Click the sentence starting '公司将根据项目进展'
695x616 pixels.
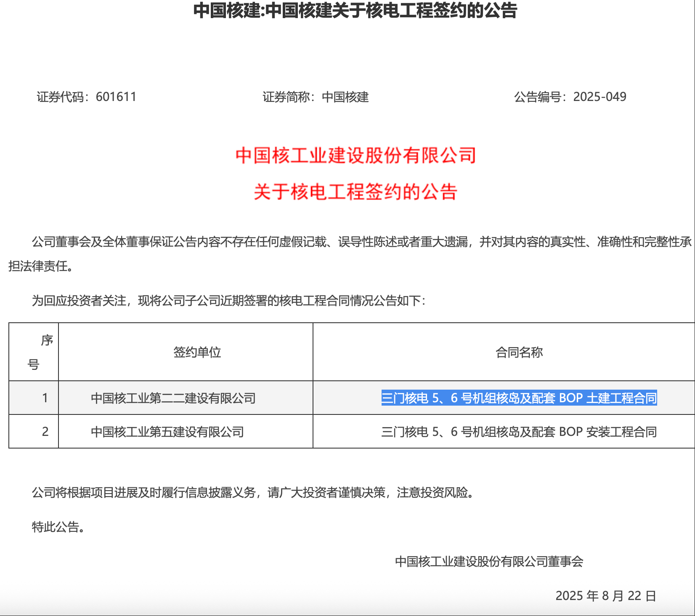253,492
